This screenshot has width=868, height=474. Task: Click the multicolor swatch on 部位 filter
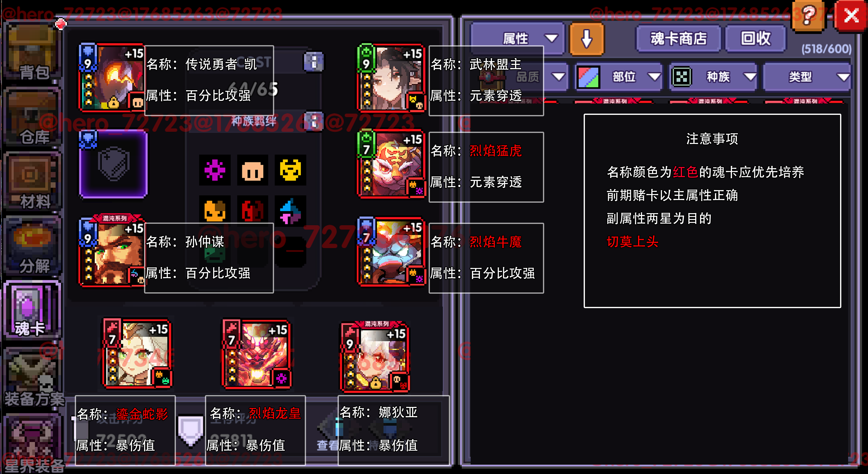(x=588, y=77)
